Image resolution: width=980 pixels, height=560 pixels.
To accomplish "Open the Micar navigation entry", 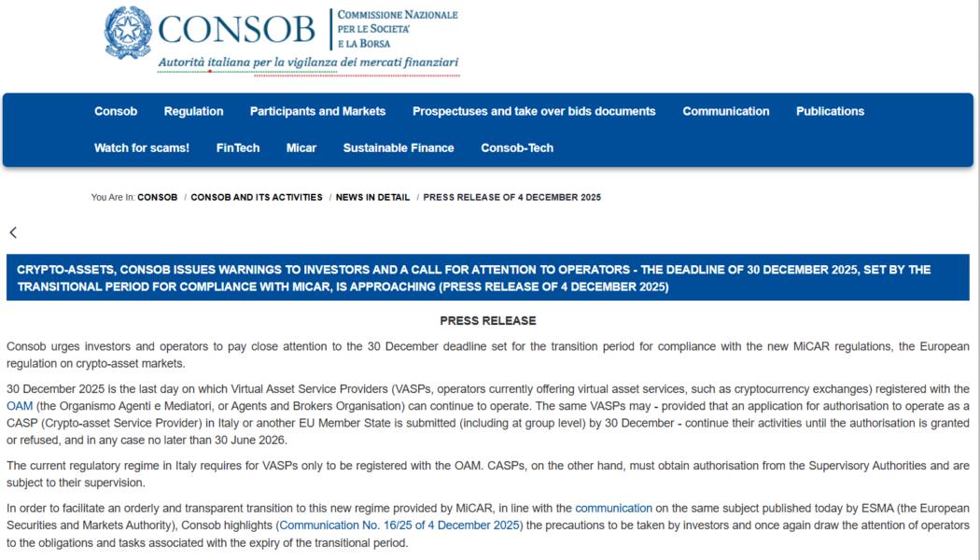I will 300,147.
